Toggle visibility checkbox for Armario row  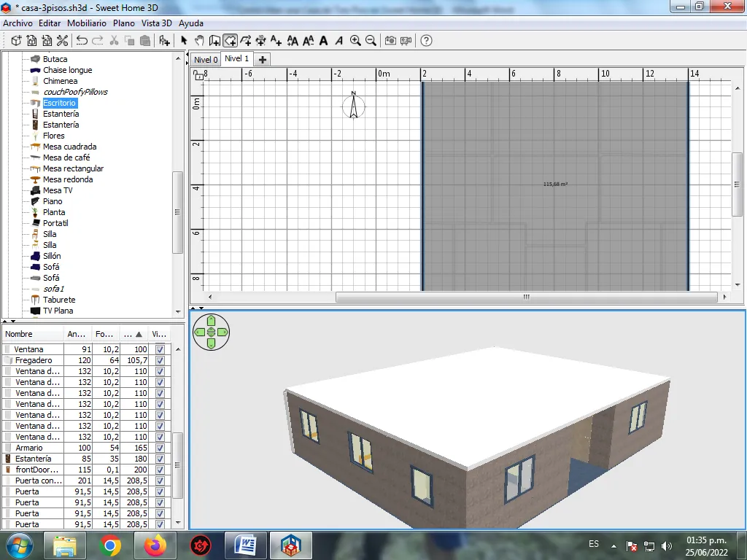click(x=160, y=448)
